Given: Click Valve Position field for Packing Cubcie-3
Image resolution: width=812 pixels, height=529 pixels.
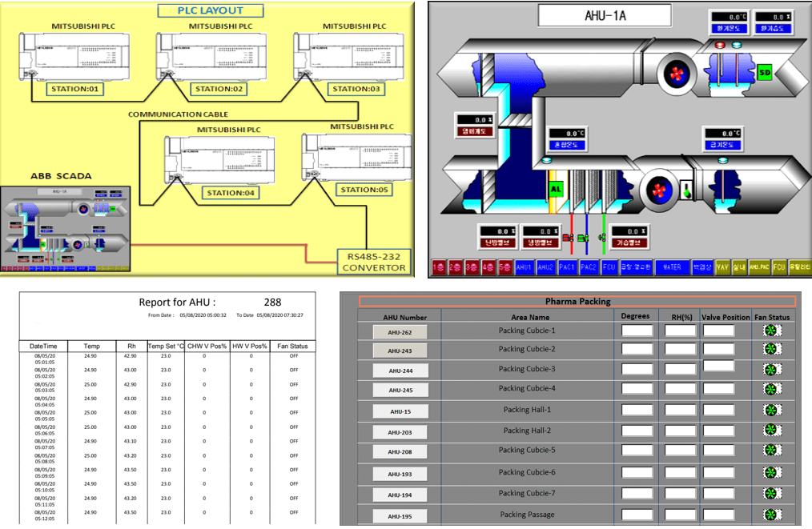Looking at the screenshot, I should (x=719, y=367).
